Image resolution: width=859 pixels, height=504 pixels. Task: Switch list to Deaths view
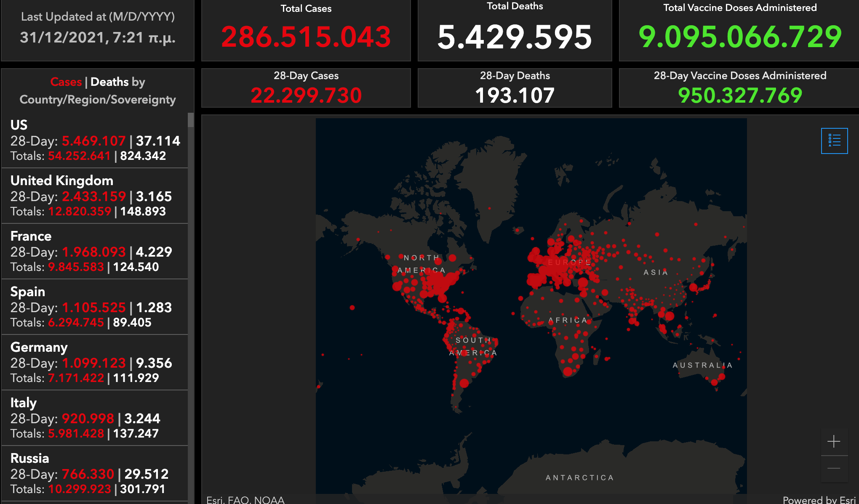click(109, 82)
